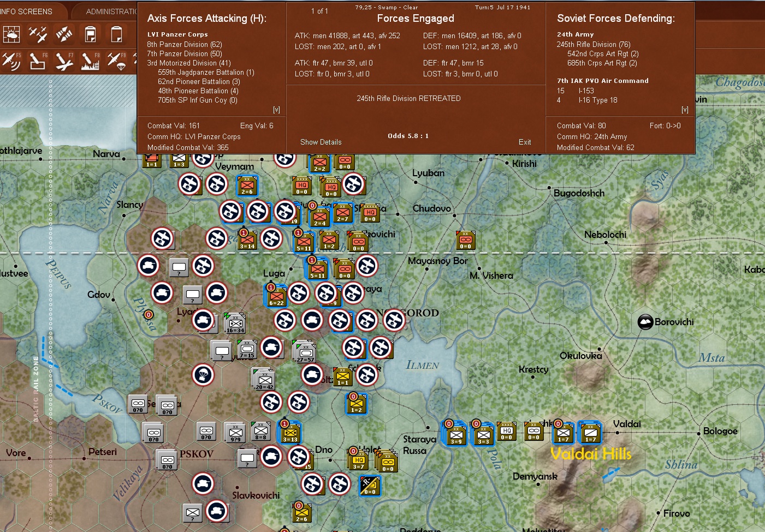Select the yellow 1=1 counter west of Ilmen
The image size is (765, 532).
pos(342,376)
